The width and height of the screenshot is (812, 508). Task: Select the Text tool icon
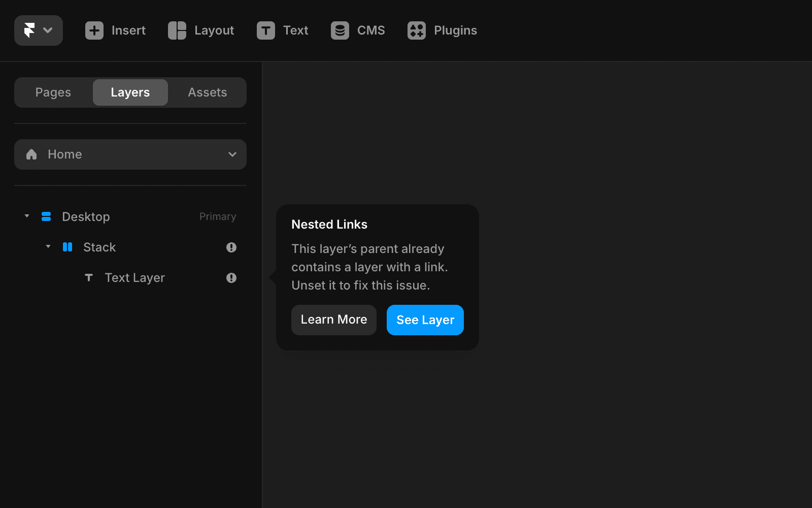(x=266, y=30)
